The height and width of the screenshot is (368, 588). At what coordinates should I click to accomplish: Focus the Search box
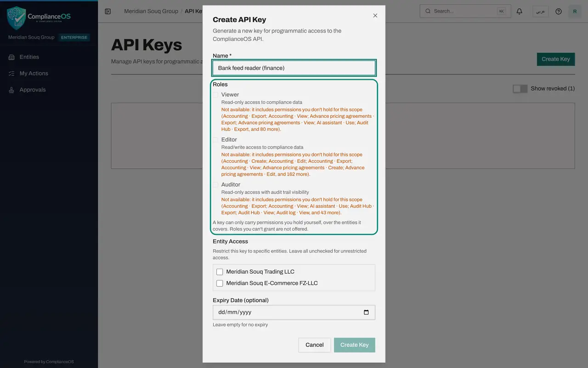[x=465, y=11]
